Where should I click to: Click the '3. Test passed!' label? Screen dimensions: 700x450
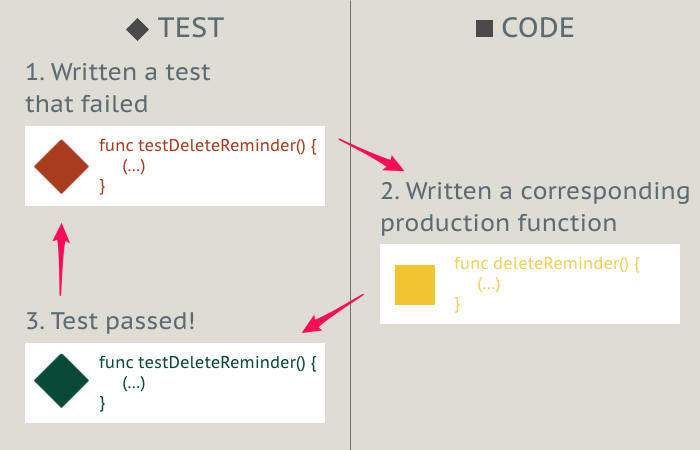(110, 321)
